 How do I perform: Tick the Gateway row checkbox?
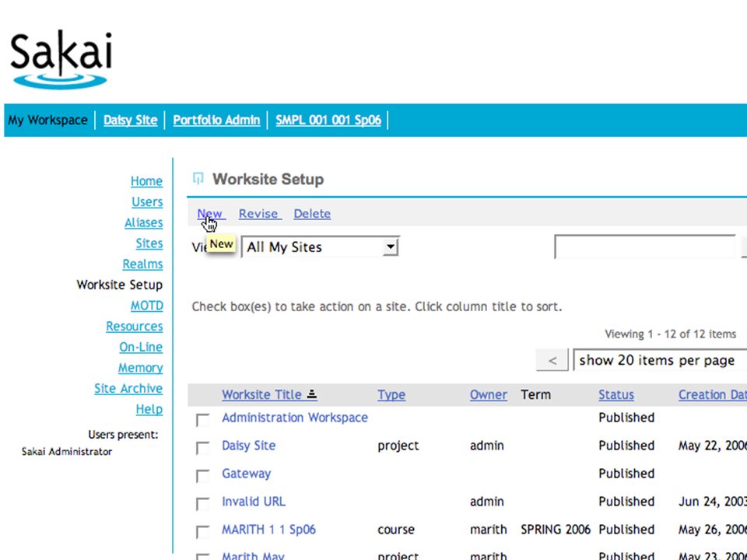[202, 476]
